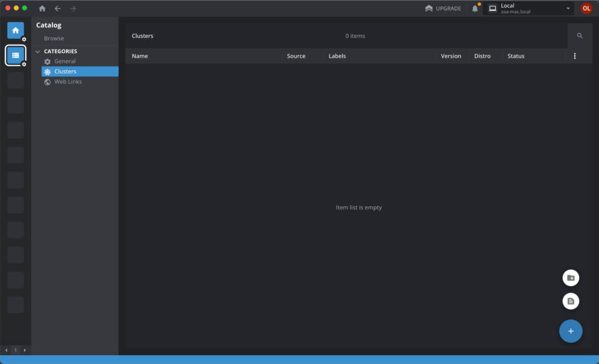Open the search in the Clusters list
Viewport: 599px width, 364px height.
pos(579,35)
